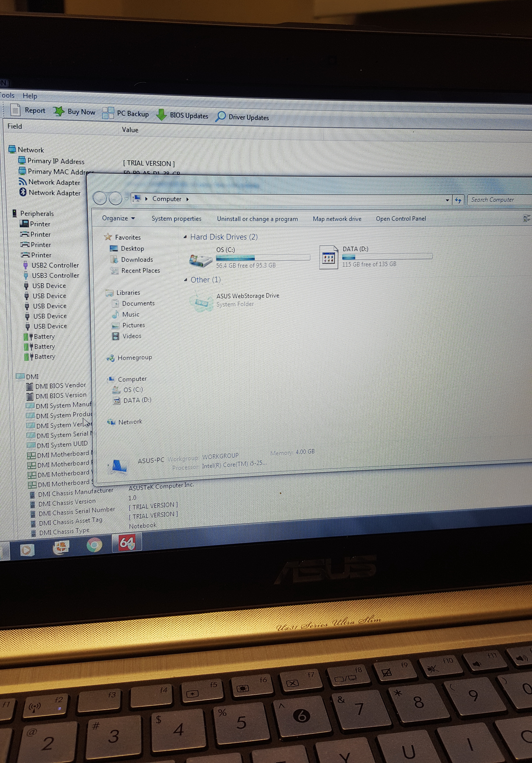Click the DATA (D:) capacity bar
The width and height of the screenshot is (532, 763).
point(387,256)
